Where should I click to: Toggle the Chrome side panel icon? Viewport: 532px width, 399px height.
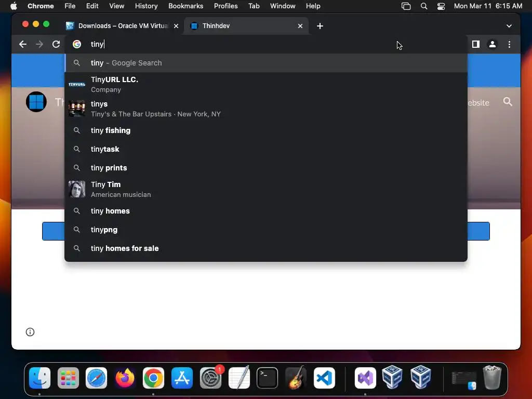[476, 44]
